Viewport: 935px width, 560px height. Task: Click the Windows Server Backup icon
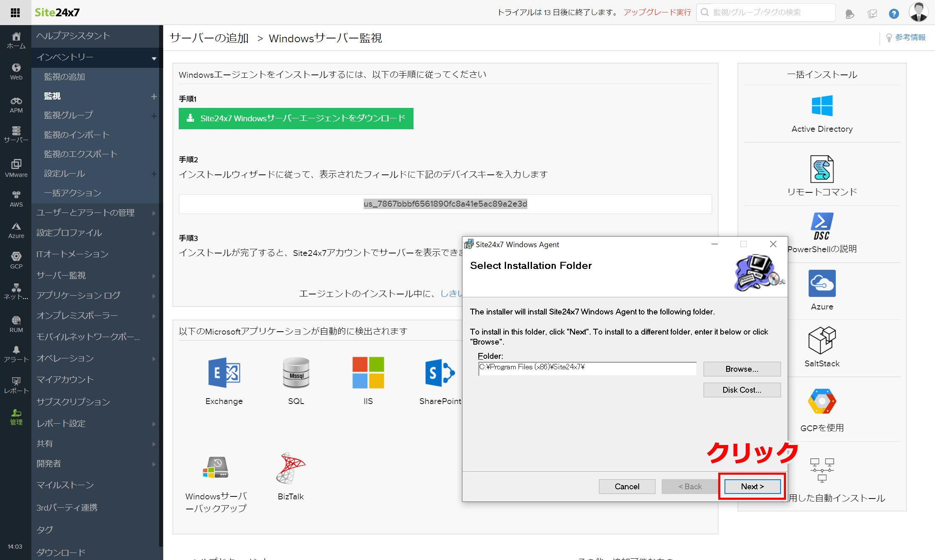[x=216, y=468]
